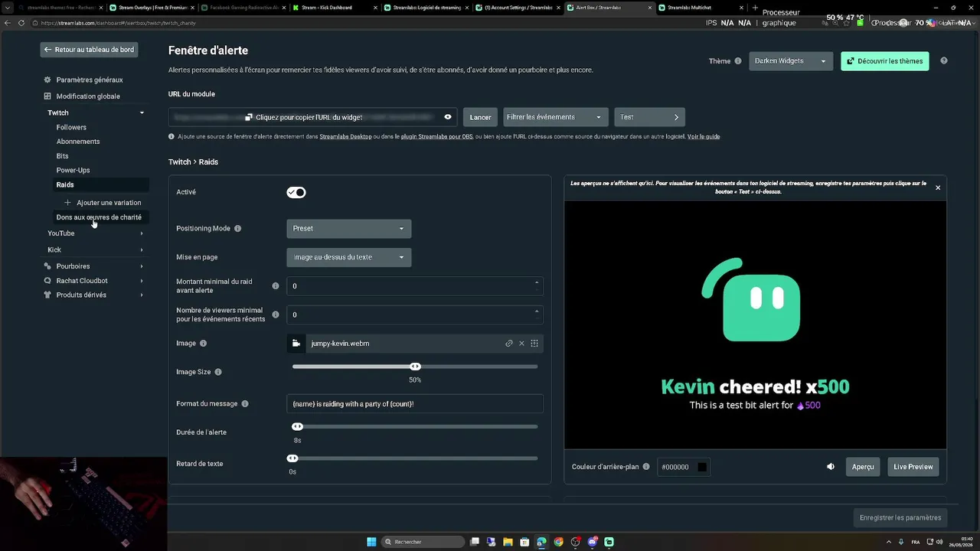Open File Explorer from the taskbar
The width and height of the screenshot is (980, 551).
[x=508, y=542]
